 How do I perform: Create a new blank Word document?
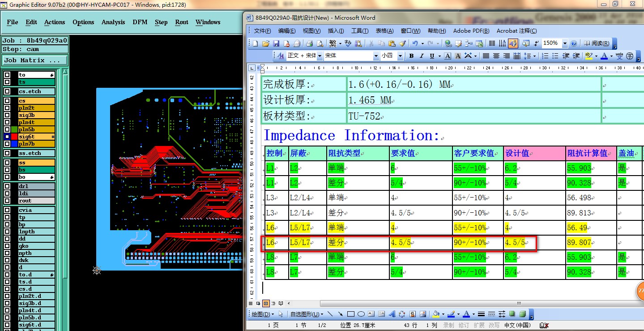pyautogui.click(x=256, y=43)
